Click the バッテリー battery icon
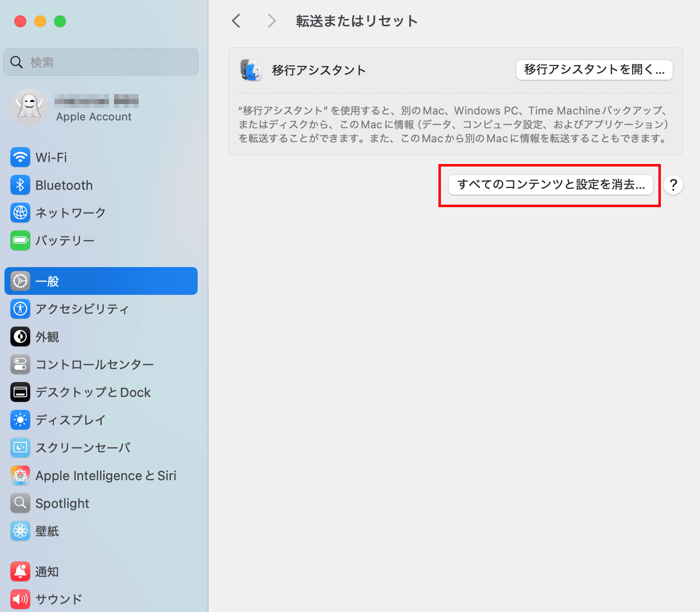Screen dimensions: 700x612 (x=20, y=241)
